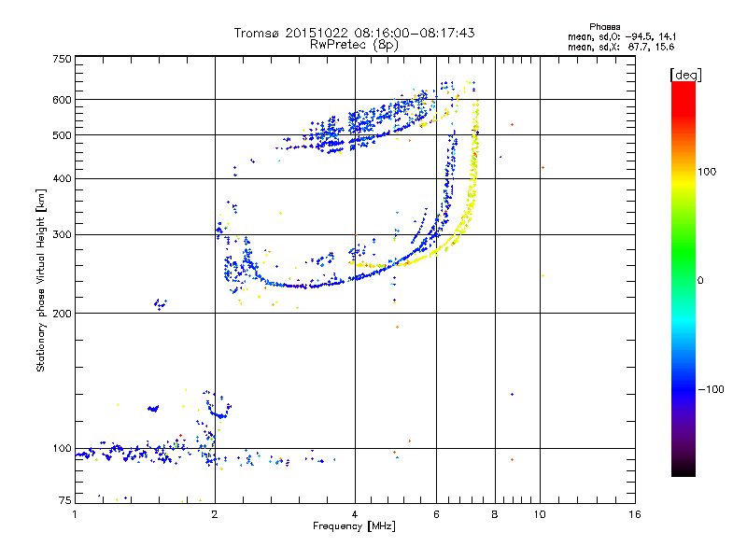The image size is (747, 560).
Task: Pick the blue band beside colorbar value -100
Action: pos(684,389)
